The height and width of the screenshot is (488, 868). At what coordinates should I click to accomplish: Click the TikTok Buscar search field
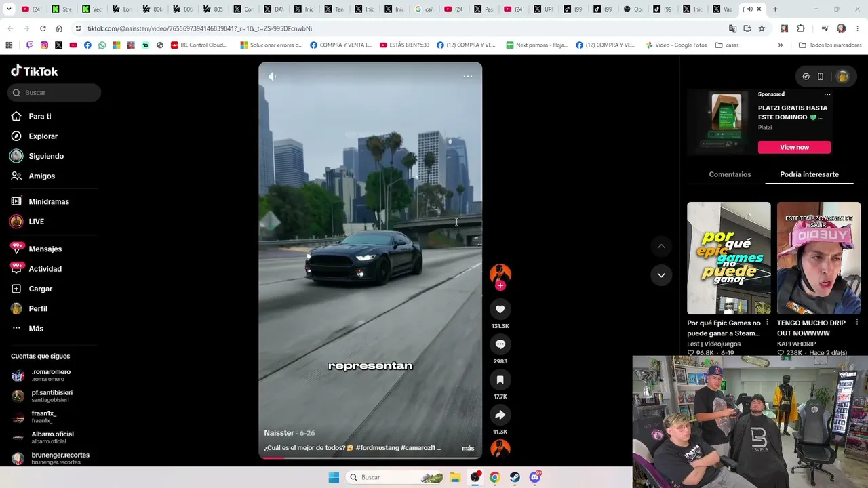coord(54,93)
